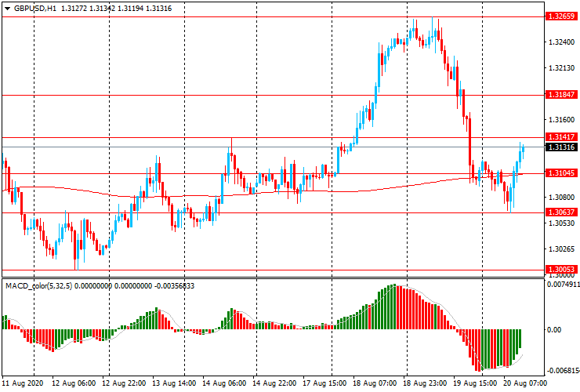This screenshot has width=580, height=392.
Task: Click the 1.32400 price axis value
Action: click(561, 42)
